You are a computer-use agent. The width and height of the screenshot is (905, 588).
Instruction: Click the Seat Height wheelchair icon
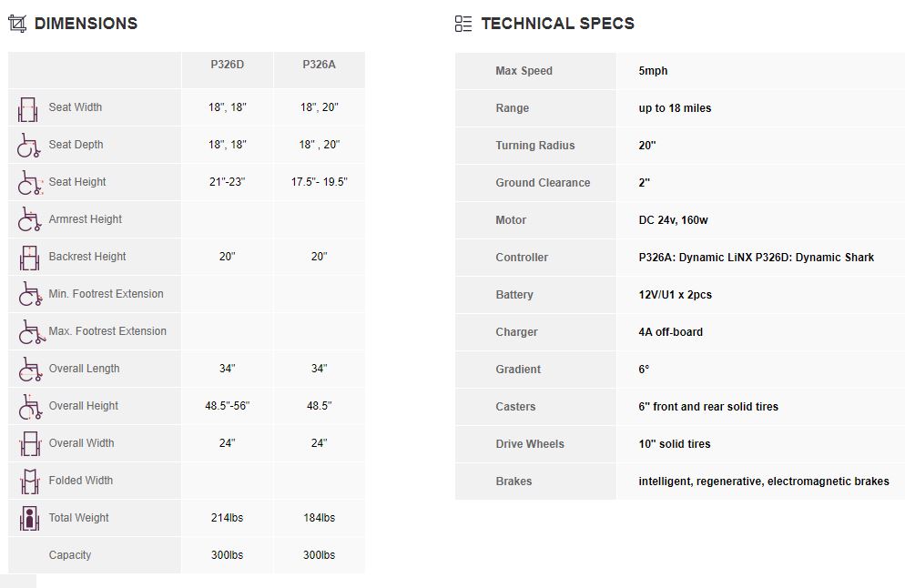[29, 183]
